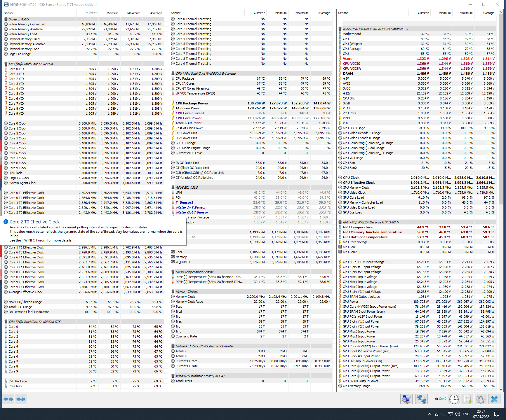Reset min/max values with the clock icon
Image resolution: width=506 pixels, height=420 pixels.
pos(454,399)
